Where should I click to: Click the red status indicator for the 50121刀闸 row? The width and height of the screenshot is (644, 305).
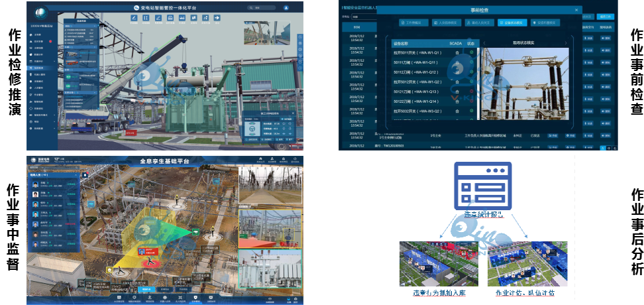[472, 91]
